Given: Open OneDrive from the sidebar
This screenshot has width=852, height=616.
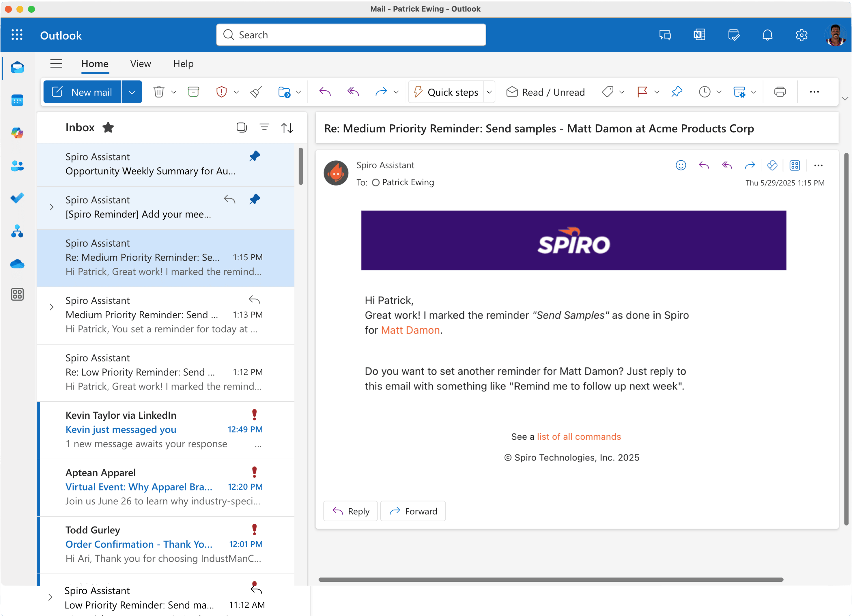Looking at the screenshot, I should click(x=17, y=264).
